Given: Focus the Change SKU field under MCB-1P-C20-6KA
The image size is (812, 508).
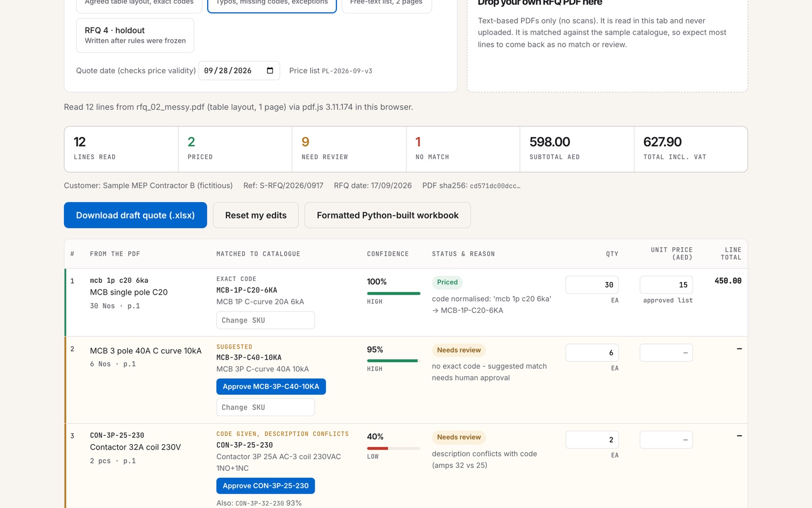Looking at the screenshot, I should tap(265, 321).
